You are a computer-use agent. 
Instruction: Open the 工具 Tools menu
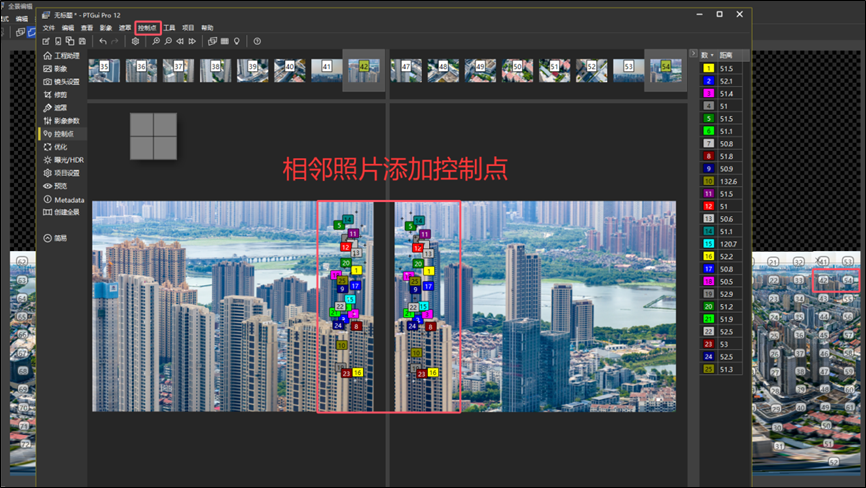coord(169,28)
